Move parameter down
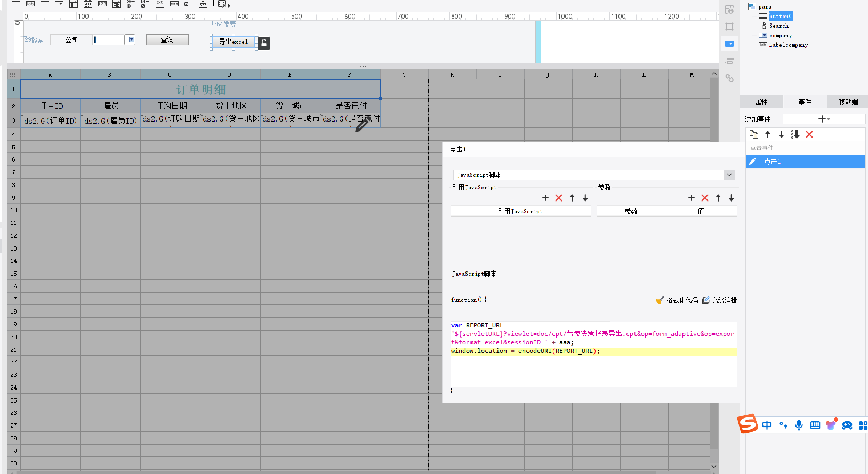The width and height of the screenshot is (868, 474). click(732, 198)
